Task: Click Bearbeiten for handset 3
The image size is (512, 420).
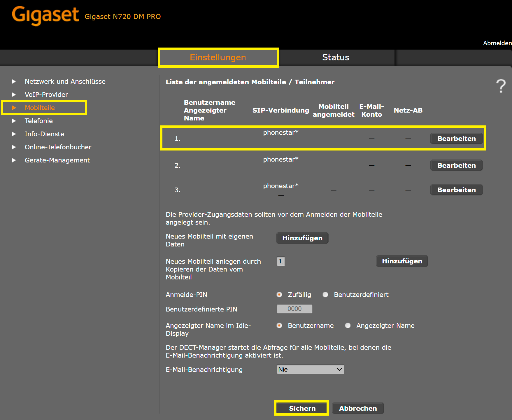Action: point(457,190)
